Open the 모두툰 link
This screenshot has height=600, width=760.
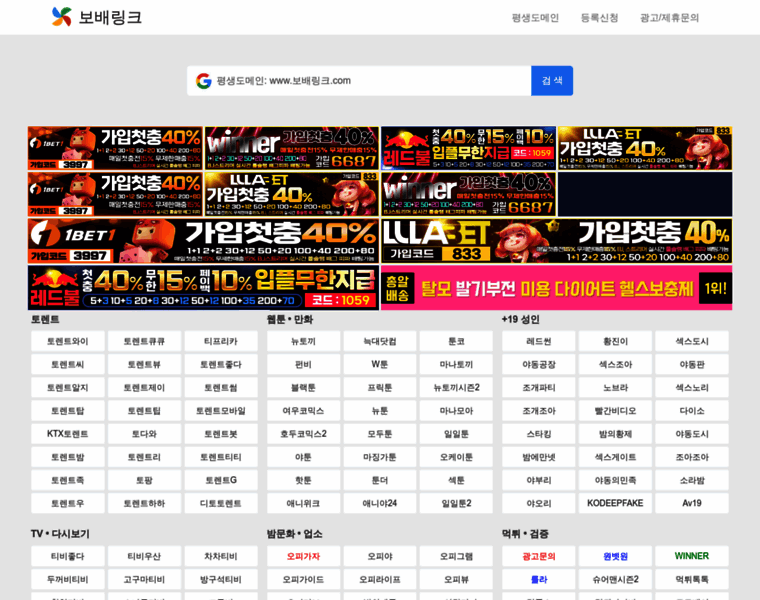point(380,434)
